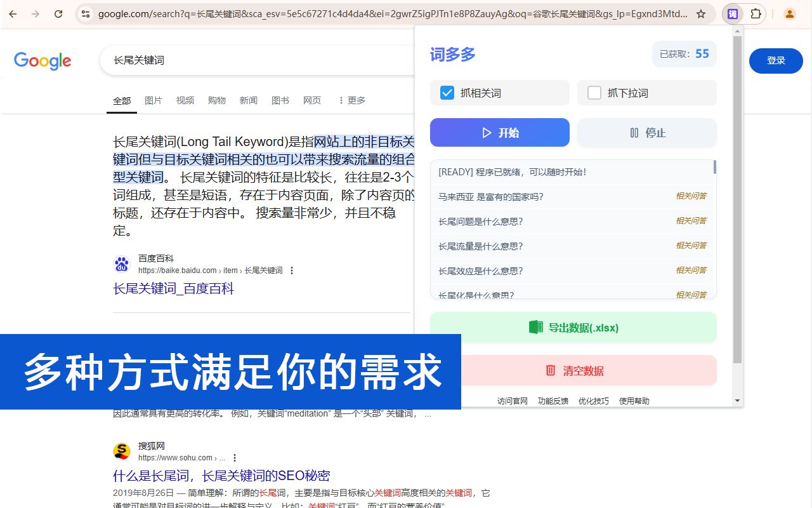Select row 长尾问题是什么意思?

click(572, 222)
